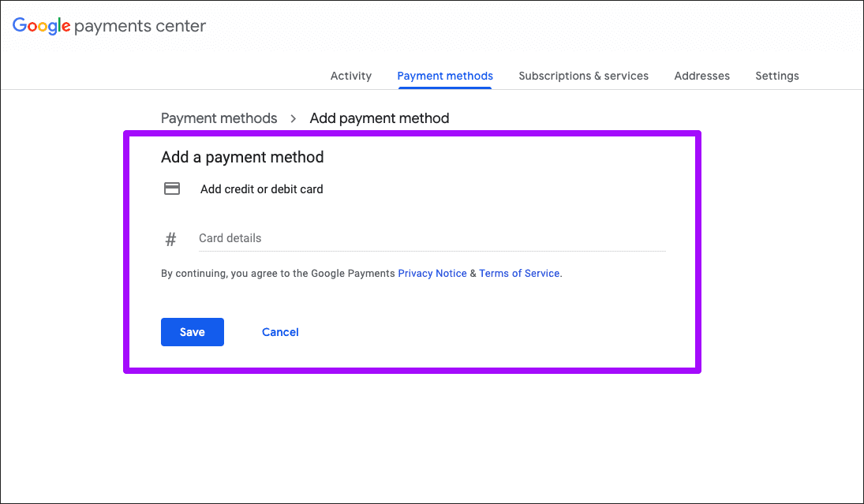Focus the Card details input field

tap(432, 238)
